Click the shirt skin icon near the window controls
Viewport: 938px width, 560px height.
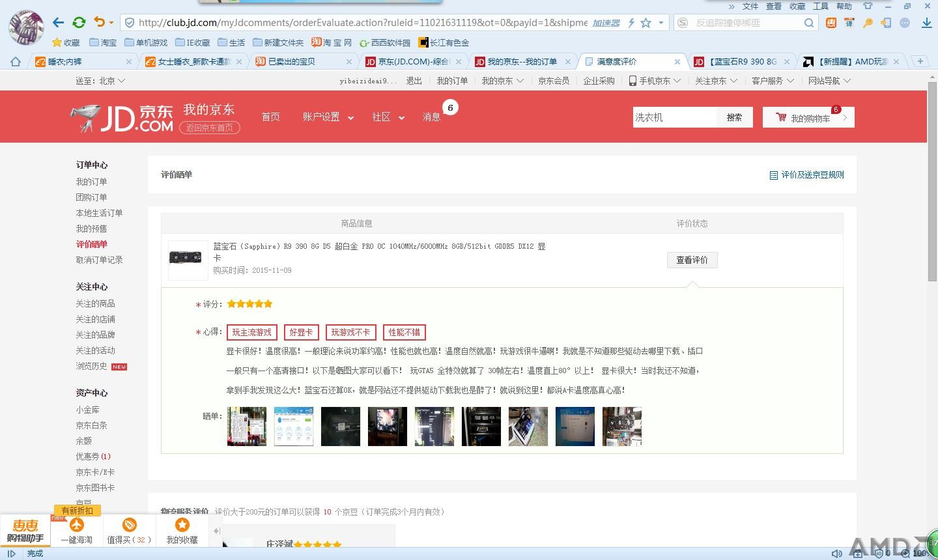click(x=868, y=6)
